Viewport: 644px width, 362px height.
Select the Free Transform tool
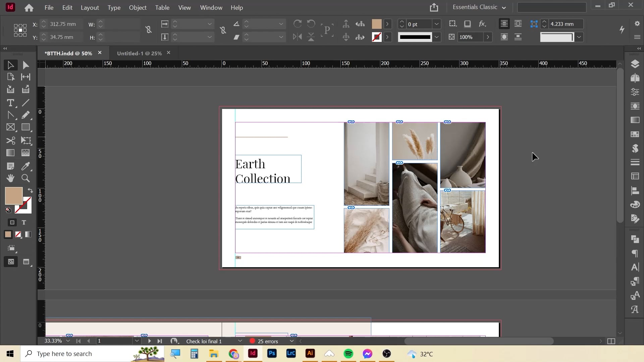pos(25,140)
